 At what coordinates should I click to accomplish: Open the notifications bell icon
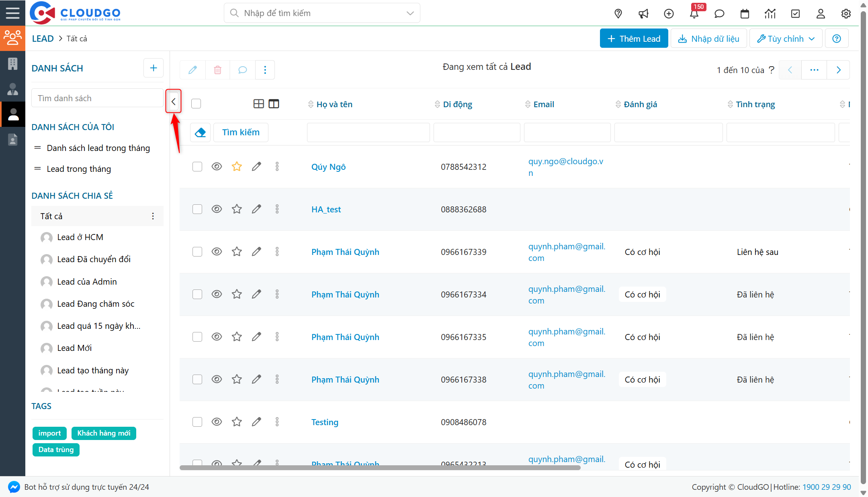694,14
